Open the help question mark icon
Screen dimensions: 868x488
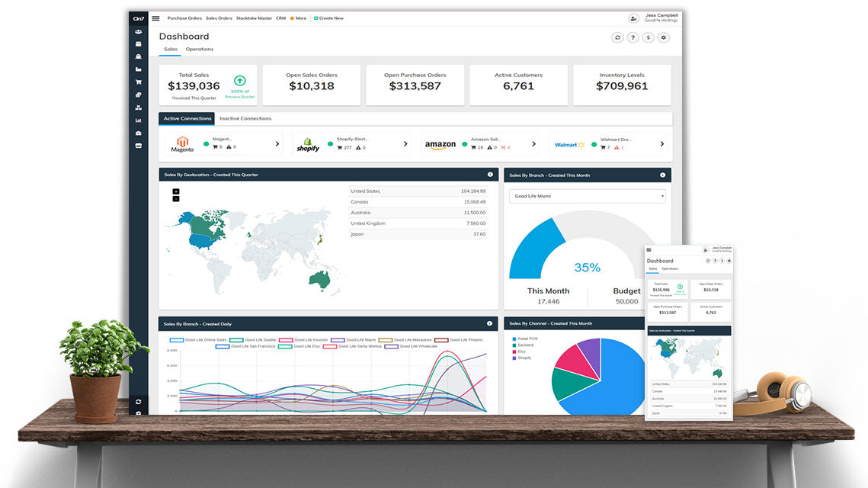point(633,37)
